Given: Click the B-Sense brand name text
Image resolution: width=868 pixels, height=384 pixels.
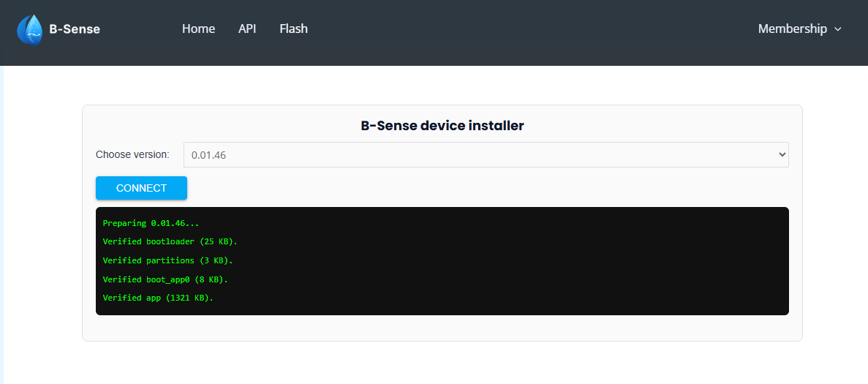Looking at the screenshot, I should click(75, 29).
